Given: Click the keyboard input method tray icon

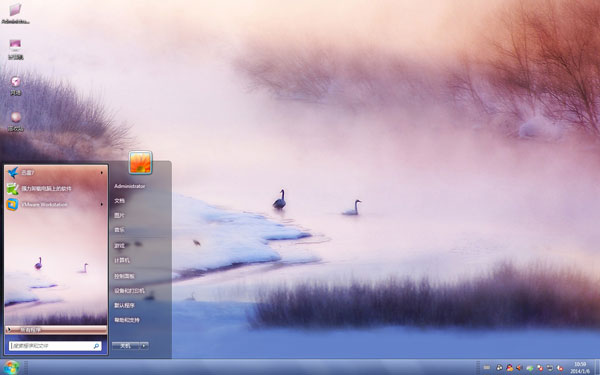Looking at the screenshot, I should click(487, 368).
